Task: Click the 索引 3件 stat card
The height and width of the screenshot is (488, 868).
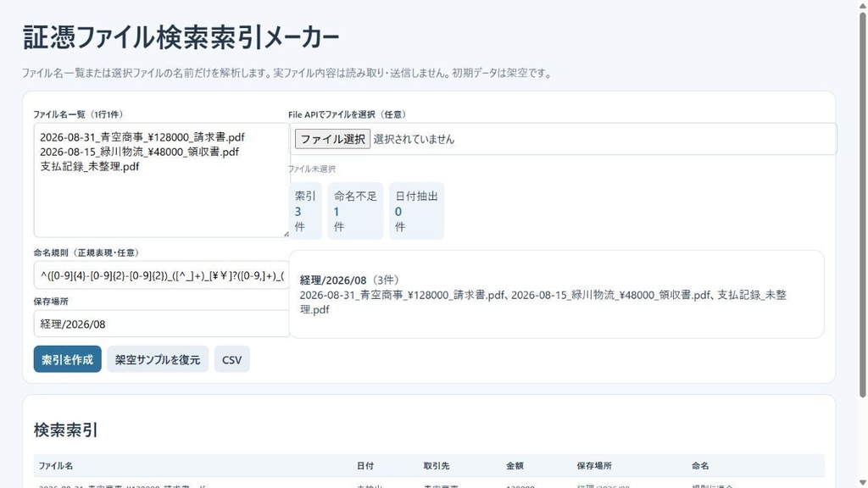Action: click(305, 211)
